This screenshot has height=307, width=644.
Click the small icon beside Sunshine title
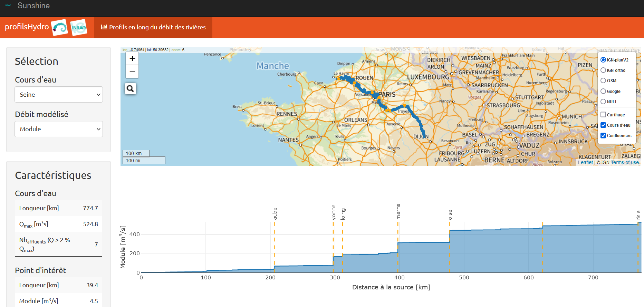pyautogui.click(x=8, y=6)
